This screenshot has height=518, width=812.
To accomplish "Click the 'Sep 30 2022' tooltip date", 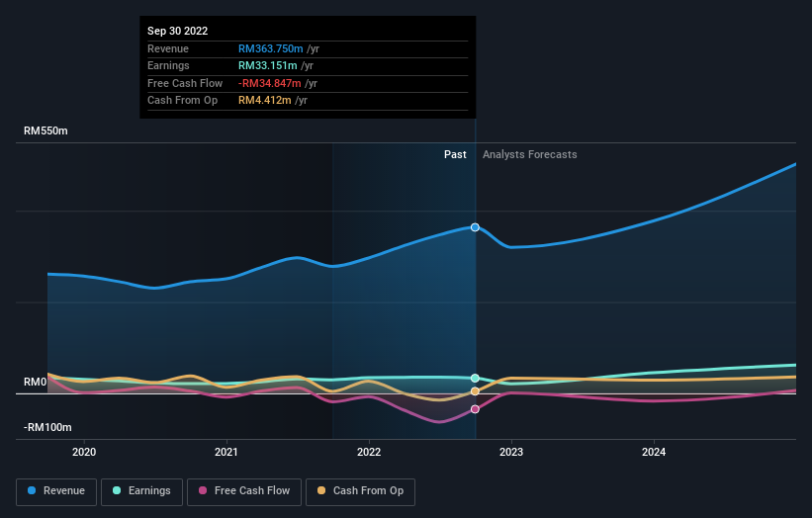I will 178,31.
